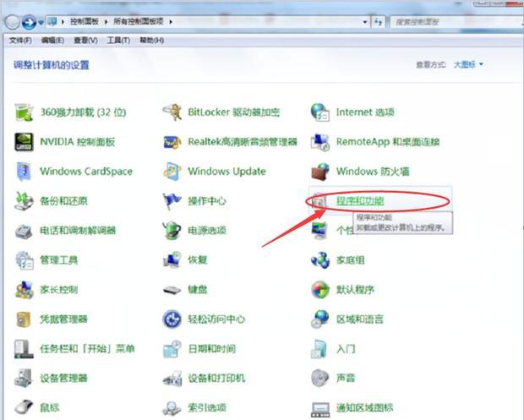Screen dimensions: 524x420
Task: Open the 设备和打印机 icon
Action: pos(172,379)
